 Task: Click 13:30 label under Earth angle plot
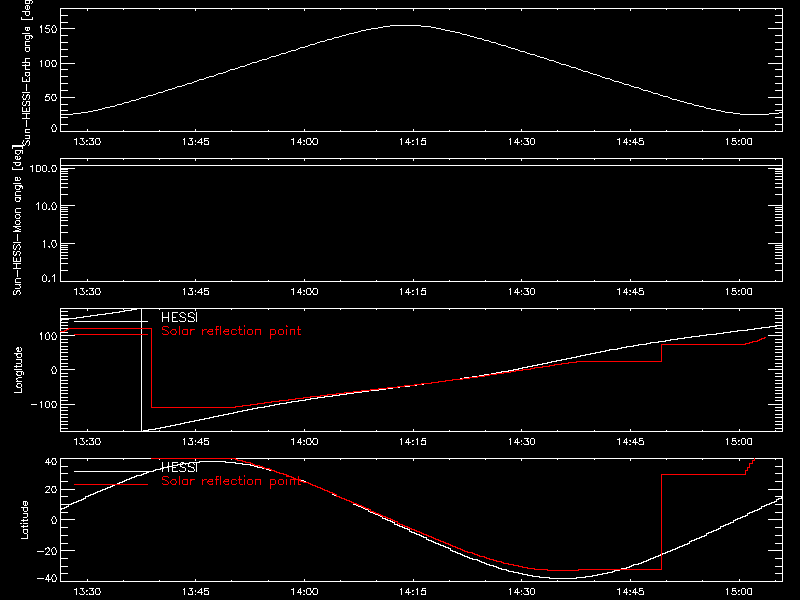pos(87,142)
